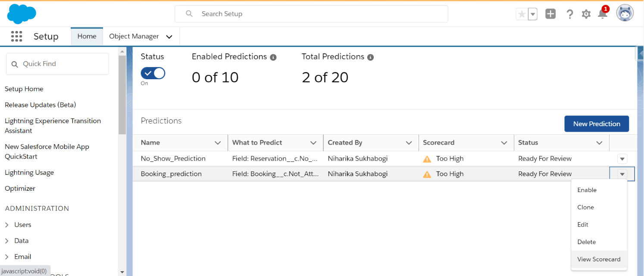Click the Help question mark icon
Viewport: 644px width, 276px height.
point(569,14)
